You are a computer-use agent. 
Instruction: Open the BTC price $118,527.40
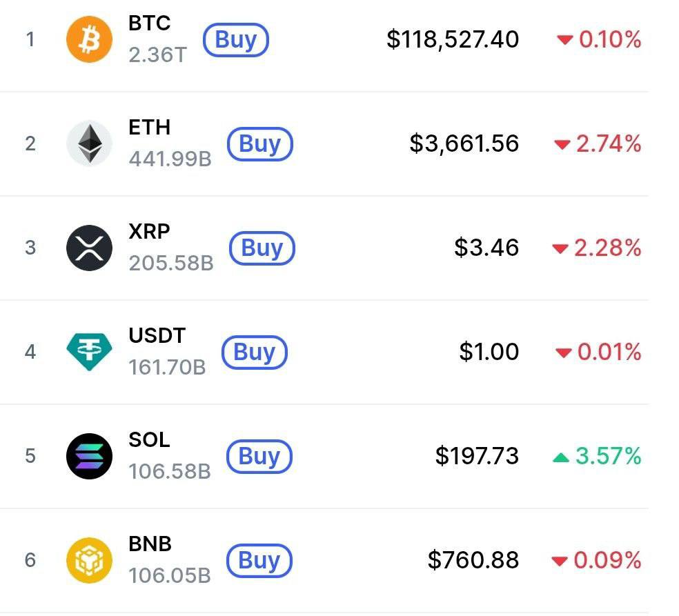click(x=453, y=39)
